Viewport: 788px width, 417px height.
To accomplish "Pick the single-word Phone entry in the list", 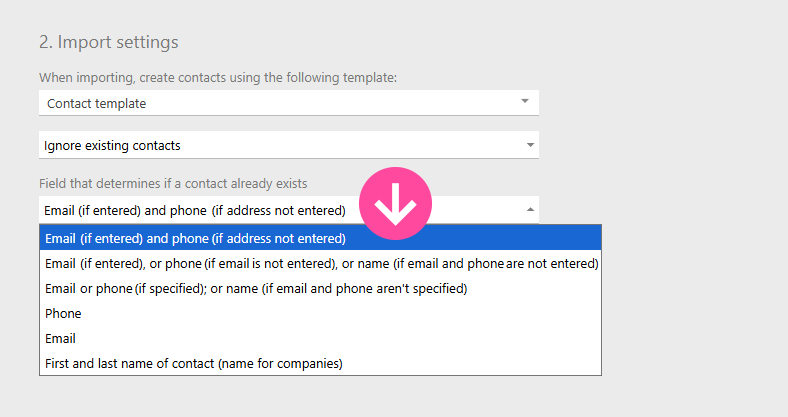I will (64, 314).
